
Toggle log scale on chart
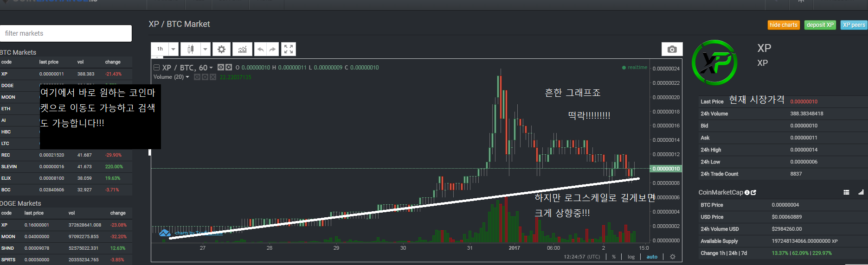(631, 257)
